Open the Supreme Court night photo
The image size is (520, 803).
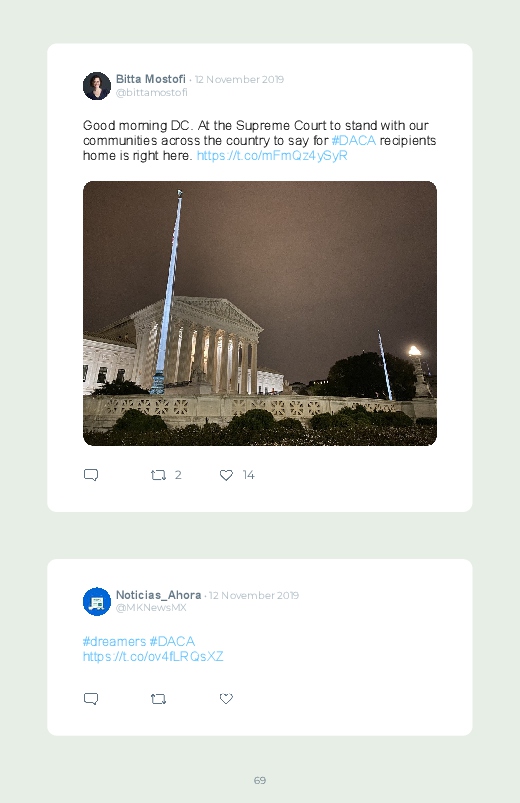pyautogui.click(x=260, y=313)
